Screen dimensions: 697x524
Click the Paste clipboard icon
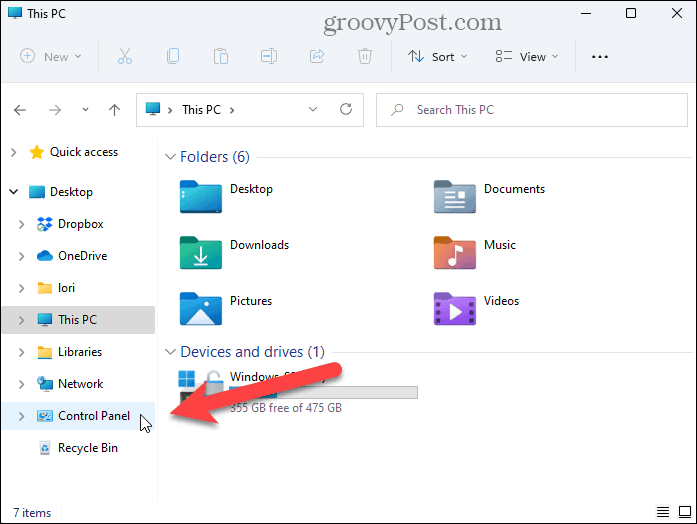[x=221, y=56]
